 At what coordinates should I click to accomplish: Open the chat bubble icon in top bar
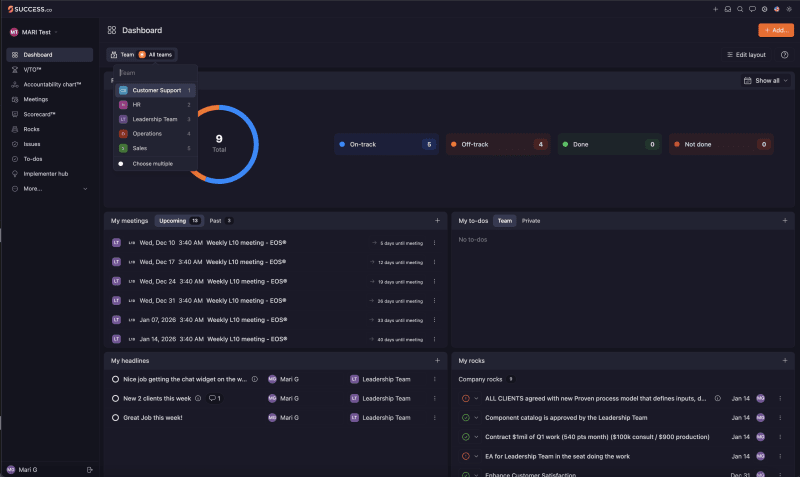pyautogui.click(x=752, y=9)
